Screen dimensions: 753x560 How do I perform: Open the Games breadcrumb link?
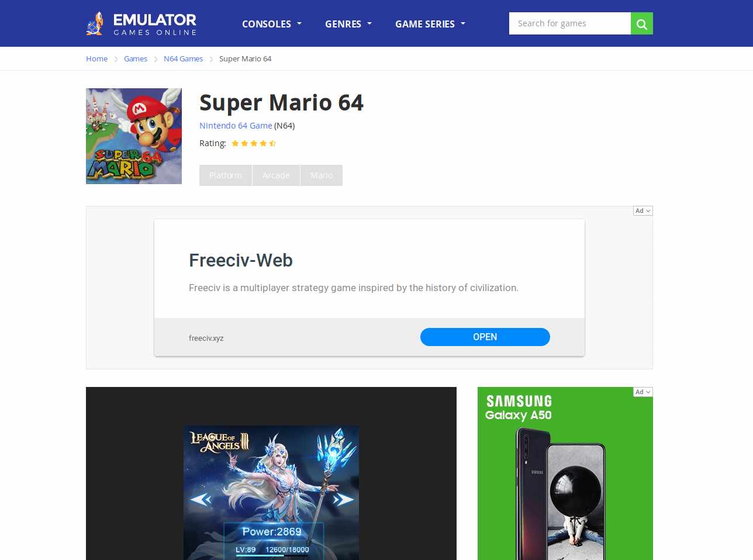pyautogui.click(x=136, y=59)
